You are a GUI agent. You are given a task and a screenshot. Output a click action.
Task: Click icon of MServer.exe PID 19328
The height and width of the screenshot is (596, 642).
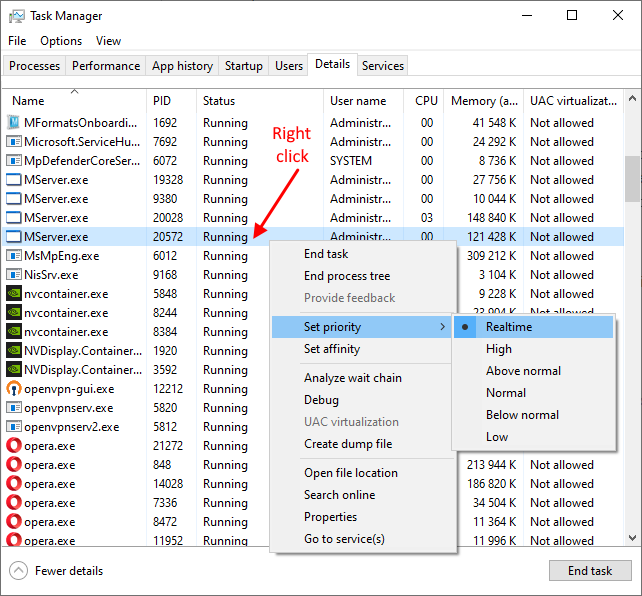click(14, 180)
